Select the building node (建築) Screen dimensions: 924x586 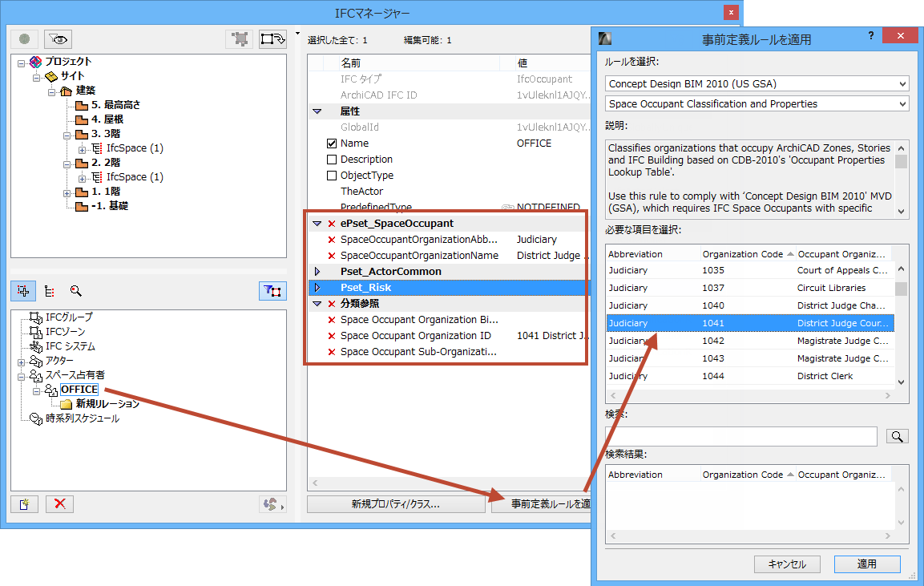tap(86, 91)
